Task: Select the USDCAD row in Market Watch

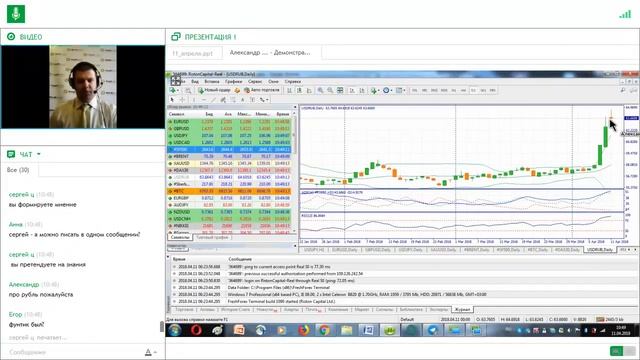Action: (230, 142)
